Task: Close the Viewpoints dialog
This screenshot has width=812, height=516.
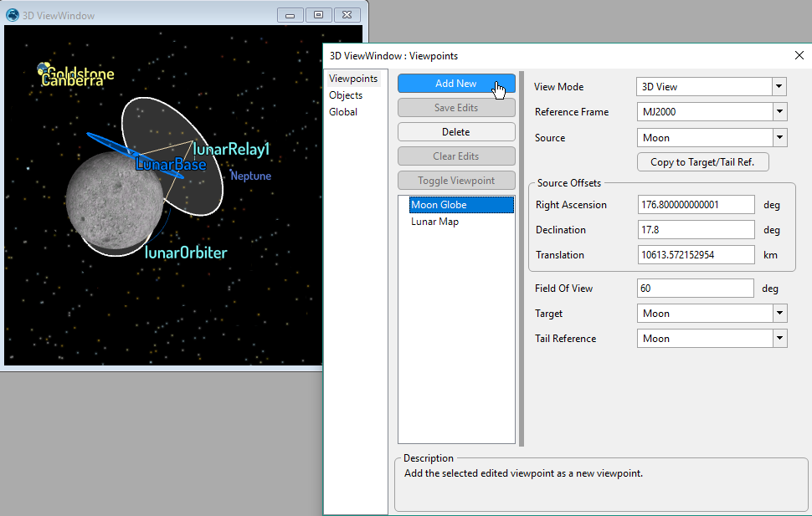Action: (x=799, y=55)
